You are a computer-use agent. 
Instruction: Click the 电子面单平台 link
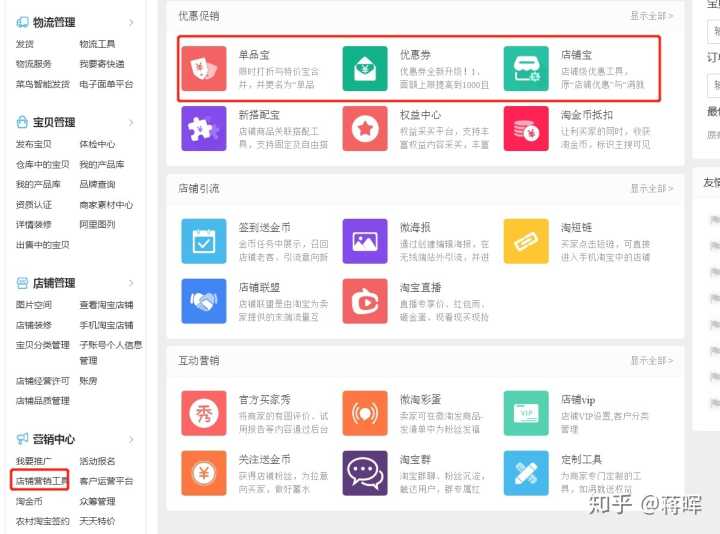pyautogui.click(x=106, y=84)
